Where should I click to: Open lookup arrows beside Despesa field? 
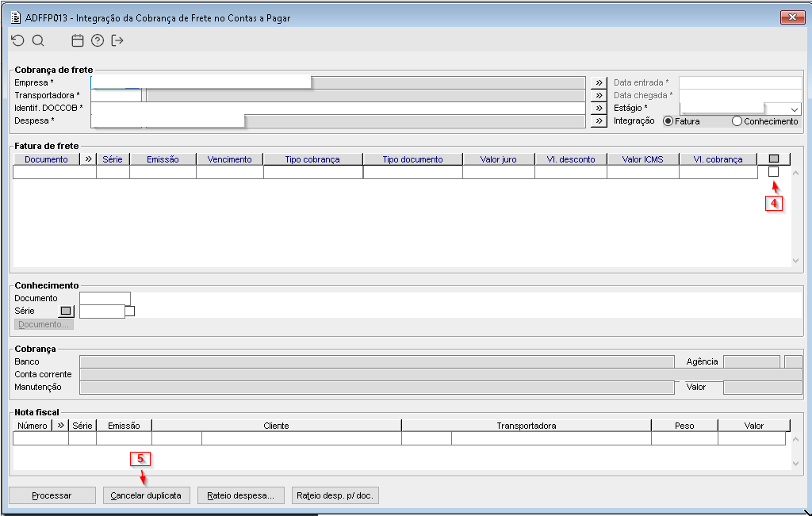[599, 120]
